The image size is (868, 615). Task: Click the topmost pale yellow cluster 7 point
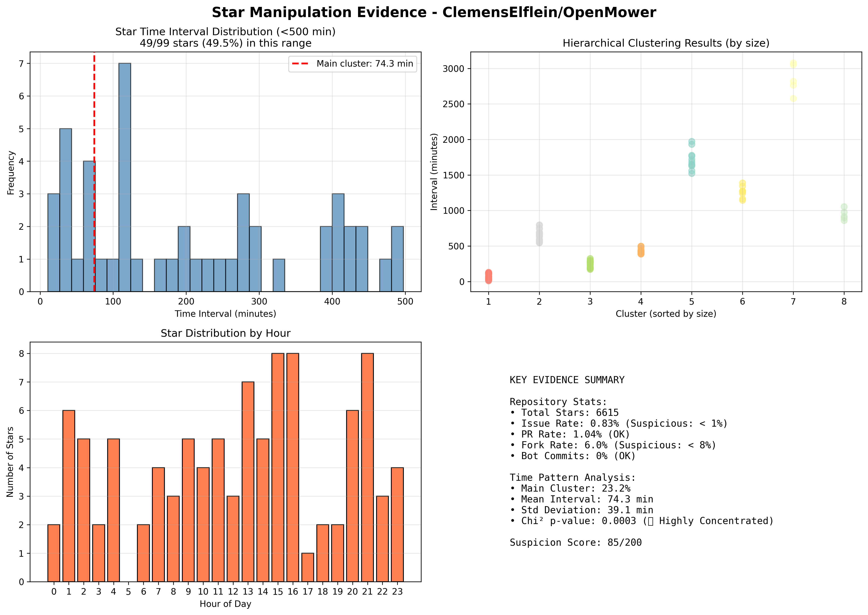tap(793, 64)
